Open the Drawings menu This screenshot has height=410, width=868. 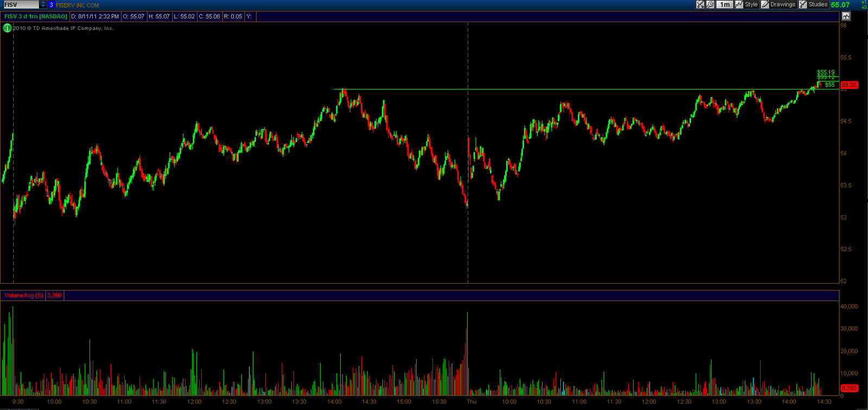click(x=783, y=4)
